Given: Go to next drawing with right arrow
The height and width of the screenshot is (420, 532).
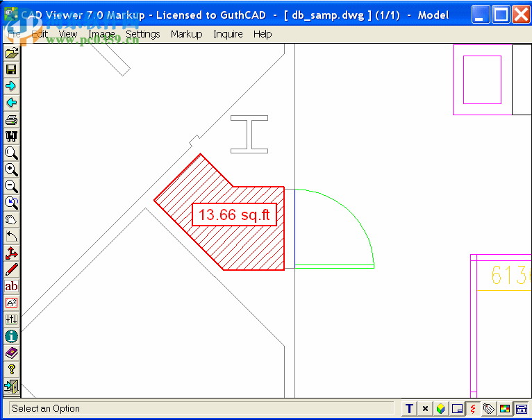Looking at the screenshot, I should [x=12, y=86].
